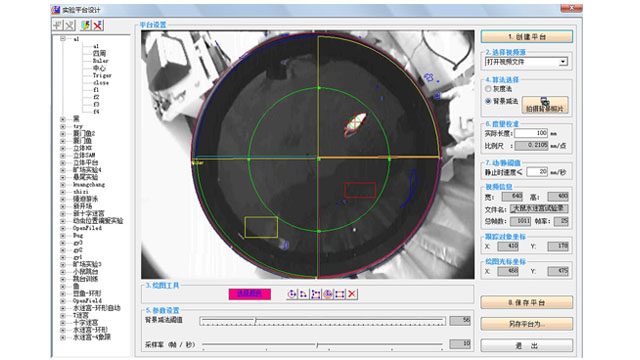This screenshot has width=640, height=360.
Task: Click the red X delete-shape tool
Action: click(352, 294)
